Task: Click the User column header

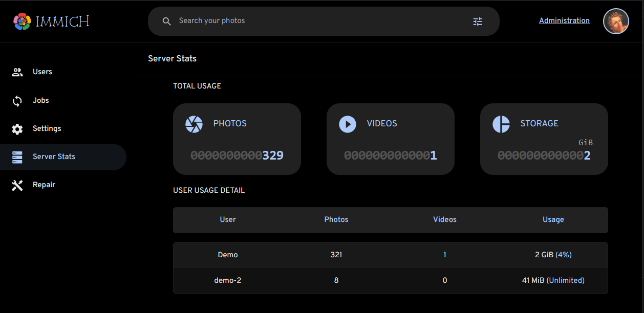Action: [227, 219]
